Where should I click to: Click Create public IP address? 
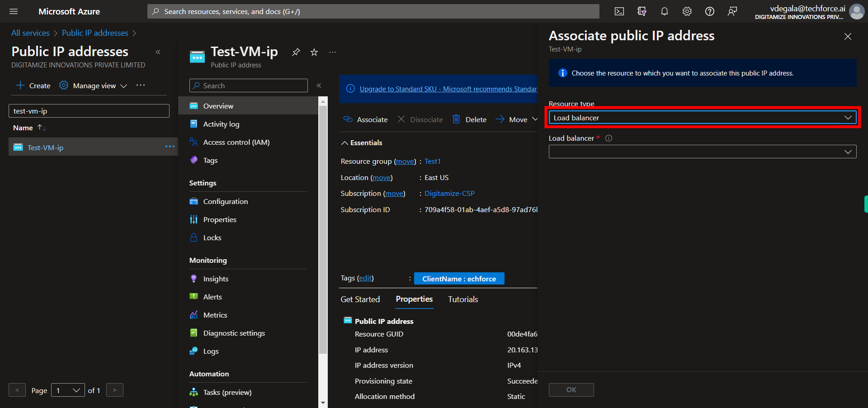pyautogui.click(x=33, y=85)
